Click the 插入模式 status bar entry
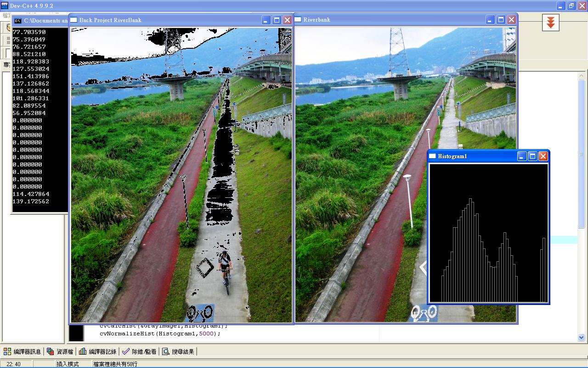The height and width of the screenshot is (368, 588). tap(68, 364)
